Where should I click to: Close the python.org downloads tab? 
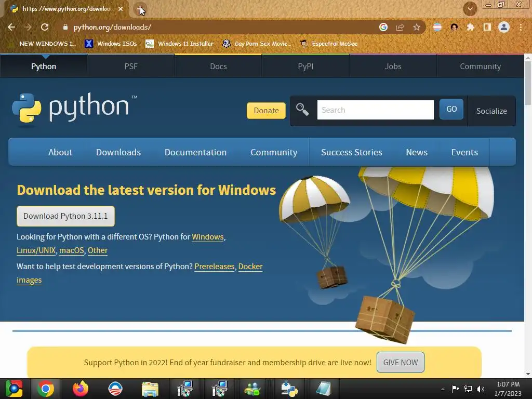[121, 9]
